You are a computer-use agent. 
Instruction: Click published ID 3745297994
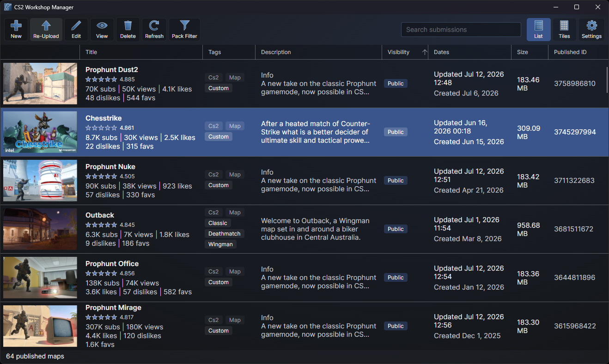pyautogui.click(x=575, y=132)
